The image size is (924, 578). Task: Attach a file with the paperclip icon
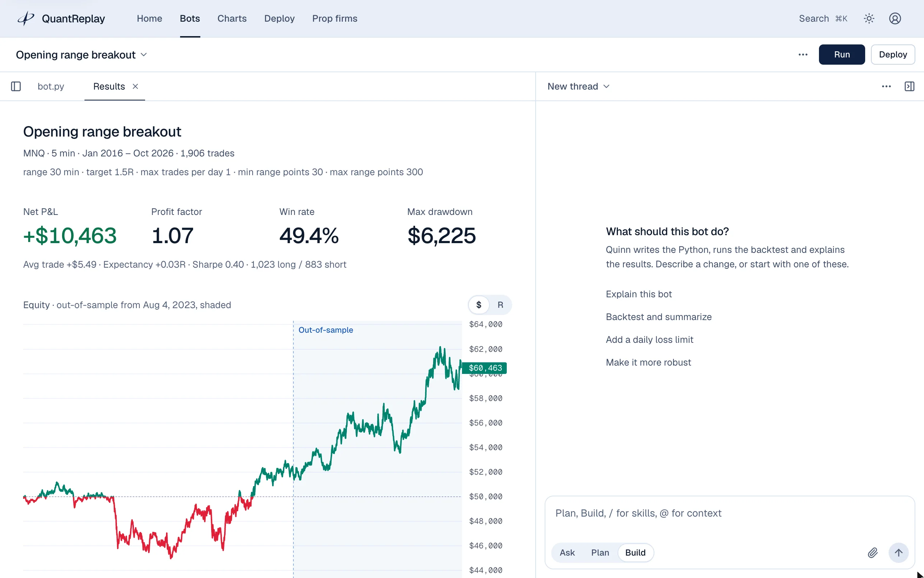tap(873, 553)
